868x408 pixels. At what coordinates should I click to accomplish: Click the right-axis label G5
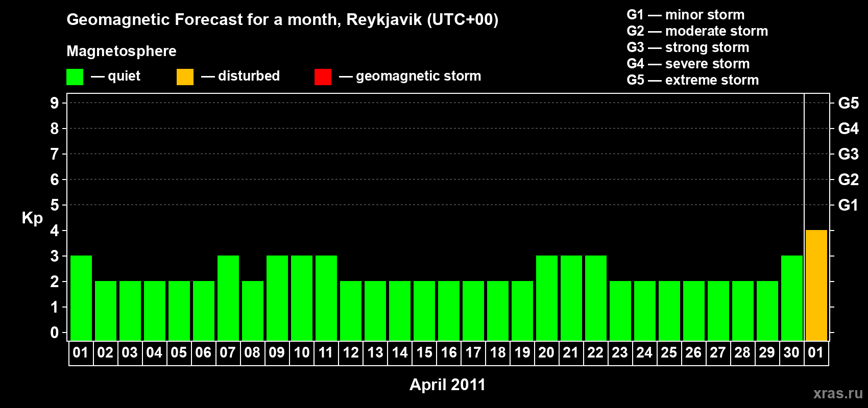pyautogui.click(x=849, y=103)
